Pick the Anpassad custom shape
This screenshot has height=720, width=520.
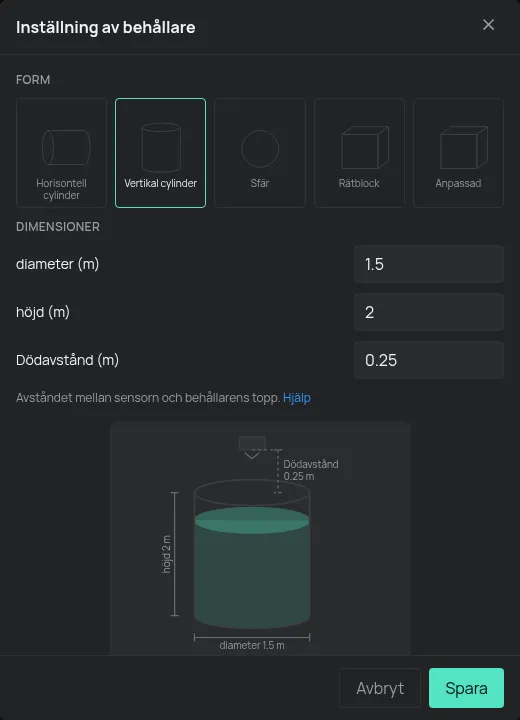tap(458, 153)
